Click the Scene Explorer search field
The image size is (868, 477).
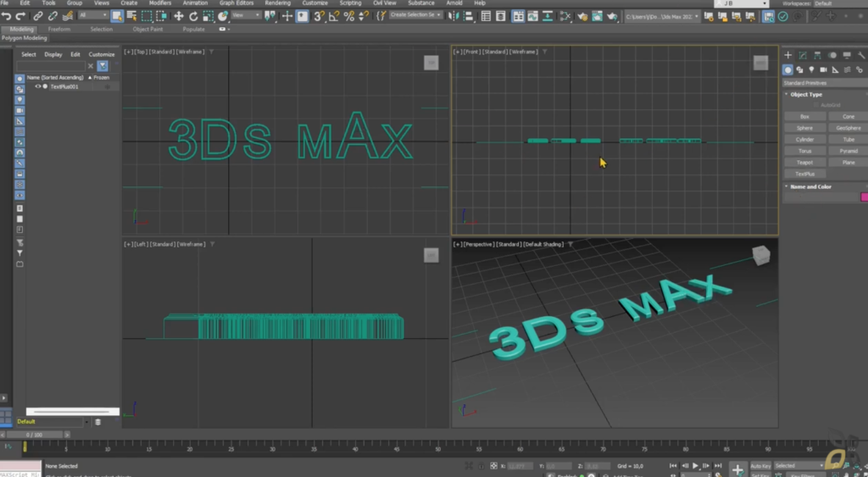(x=51, y=66)
